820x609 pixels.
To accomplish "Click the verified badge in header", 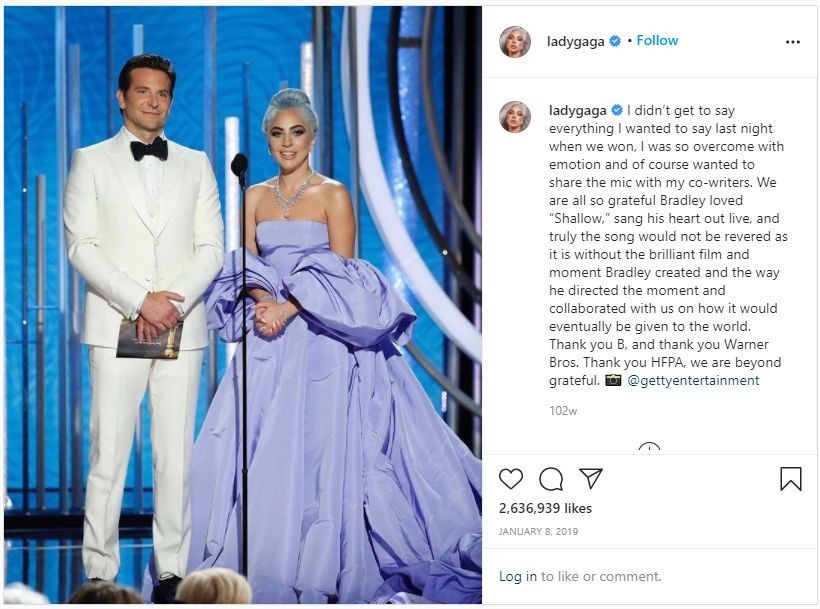I will 615,41.
